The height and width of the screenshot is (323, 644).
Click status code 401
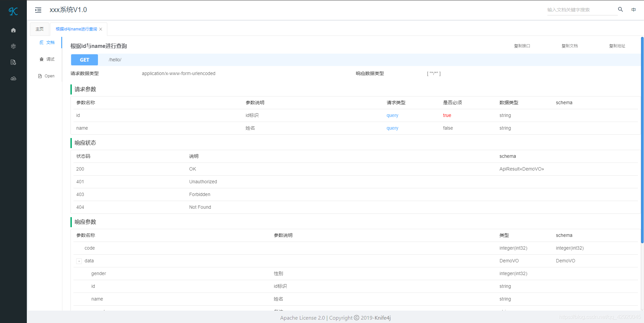coord(80,182)
